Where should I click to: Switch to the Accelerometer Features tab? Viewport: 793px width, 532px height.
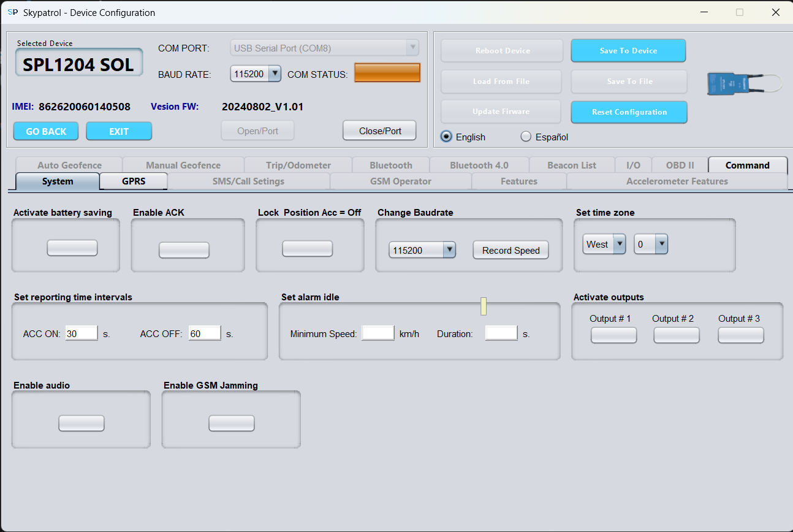(x=677, y=181)
